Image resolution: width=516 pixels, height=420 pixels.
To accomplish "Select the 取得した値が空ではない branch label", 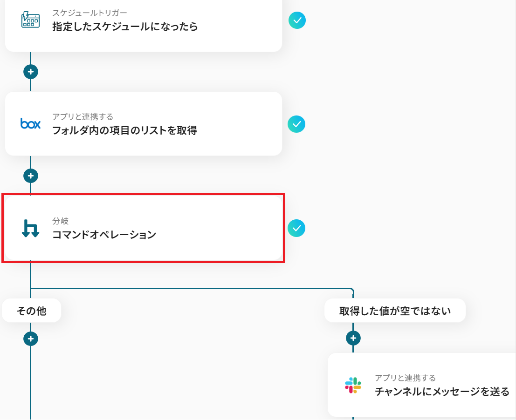I will click(x=395, y=311).
